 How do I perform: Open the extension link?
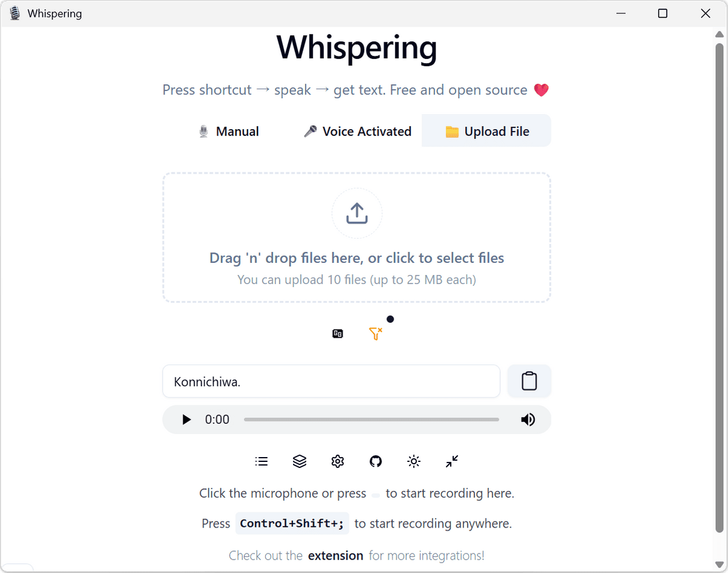335,555
